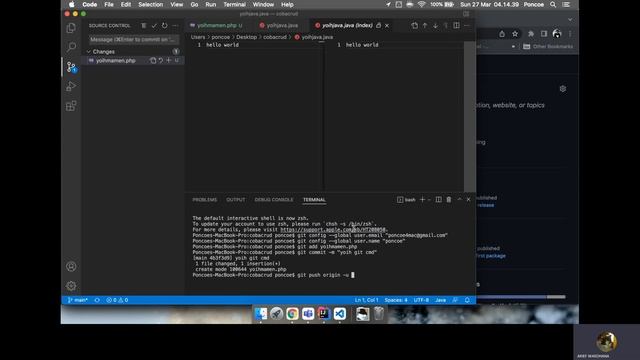The image size is (640, 360).
Task: Open the Accounts menu in activity bar
Action: 71,267
